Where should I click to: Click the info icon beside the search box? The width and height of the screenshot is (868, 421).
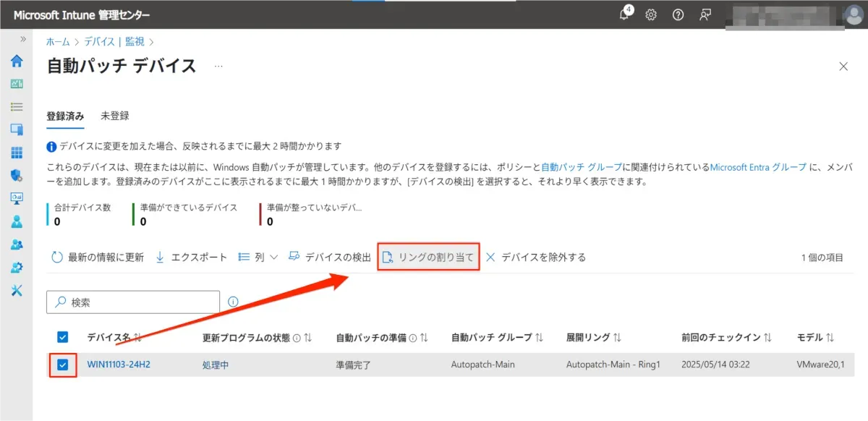click(x=234, y=302)
